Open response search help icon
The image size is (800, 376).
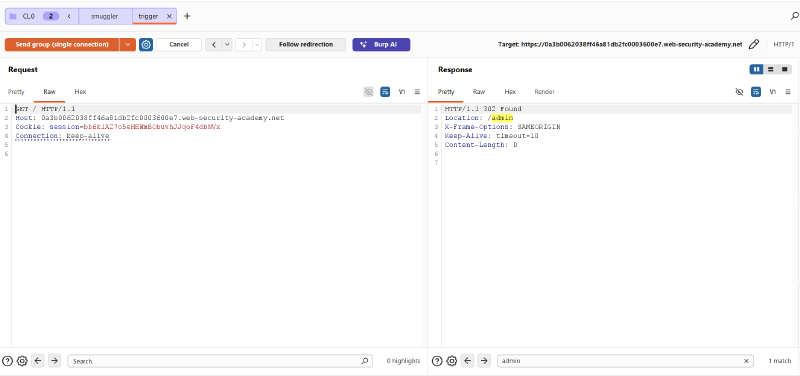pos(437,361)
